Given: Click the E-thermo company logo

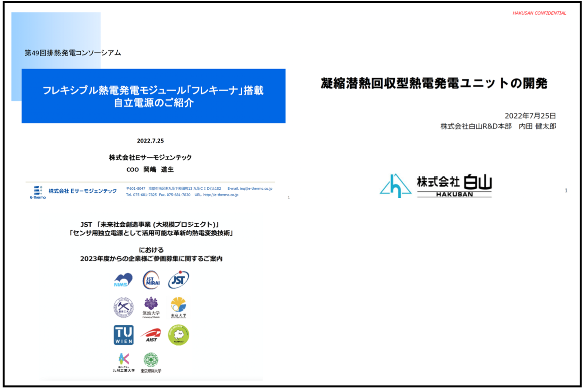Looking at the screenshot, I should [38, 192].
